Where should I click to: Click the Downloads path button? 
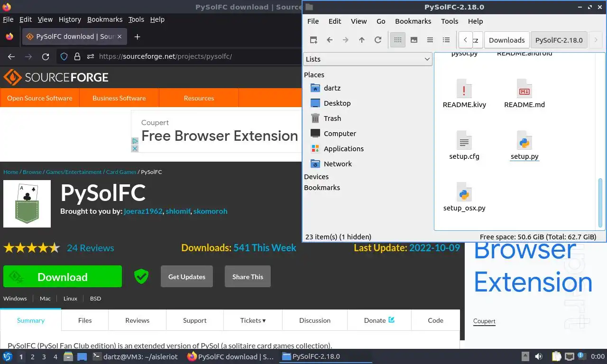(x=507, y=40)
